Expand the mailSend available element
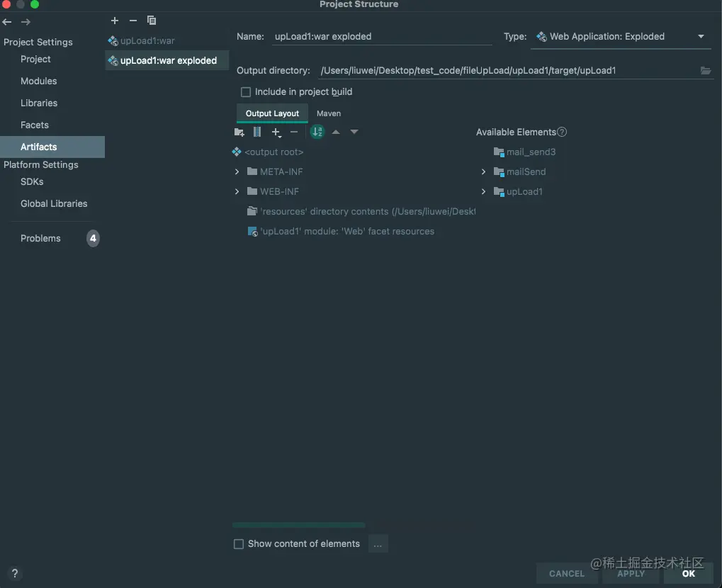The height and width of the screenshot is (588, 722). click(x=483, y=171)
